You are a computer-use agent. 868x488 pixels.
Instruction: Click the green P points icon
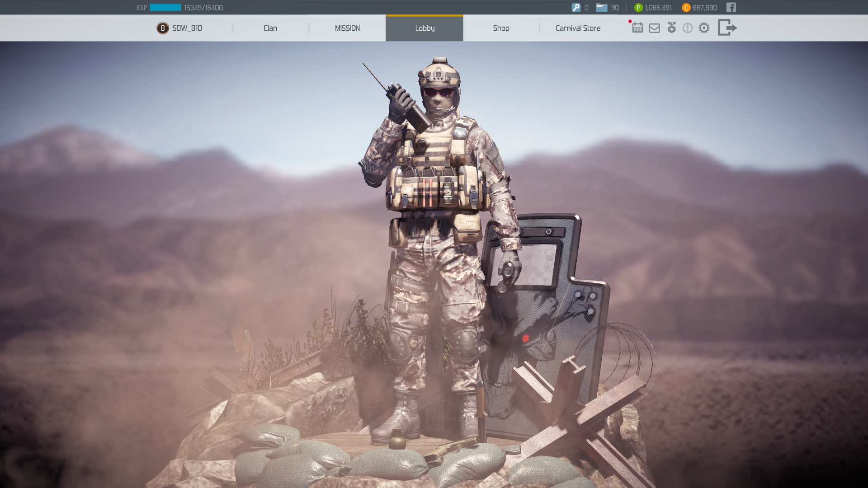638,8
